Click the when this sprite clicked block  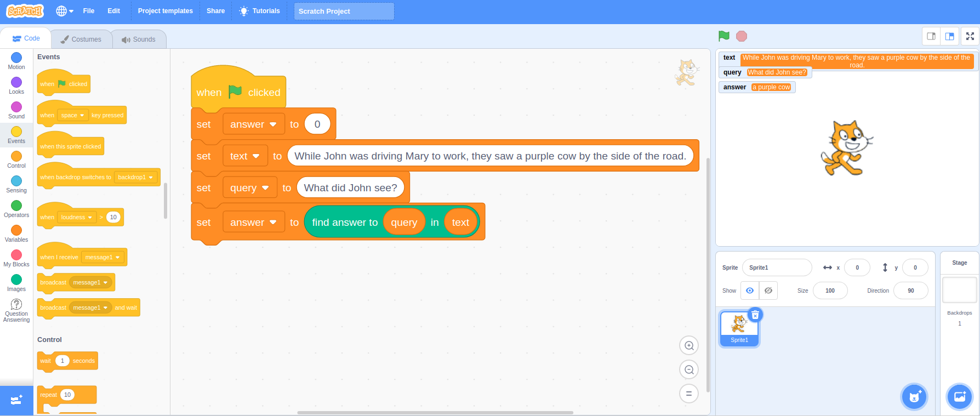(70, 145)
